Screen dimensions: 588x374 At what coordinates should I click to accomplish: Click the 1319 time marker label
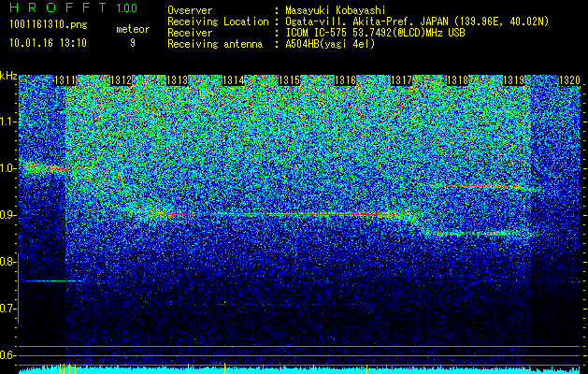[514, 80]
